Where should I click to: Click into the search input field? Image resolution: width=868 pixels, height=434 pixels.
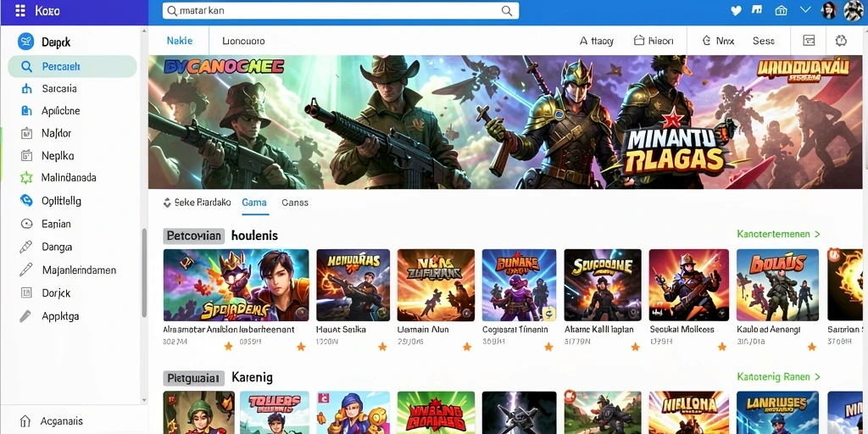pyautogui.click(x=341, y=10)
